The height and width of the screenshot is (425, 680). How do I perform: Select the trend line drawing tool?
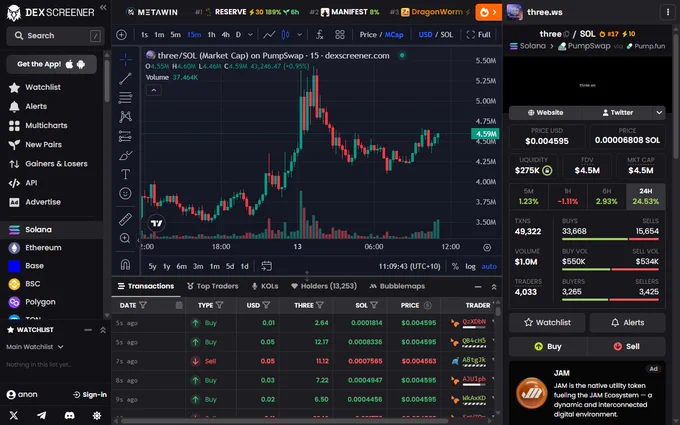[125, 78]
